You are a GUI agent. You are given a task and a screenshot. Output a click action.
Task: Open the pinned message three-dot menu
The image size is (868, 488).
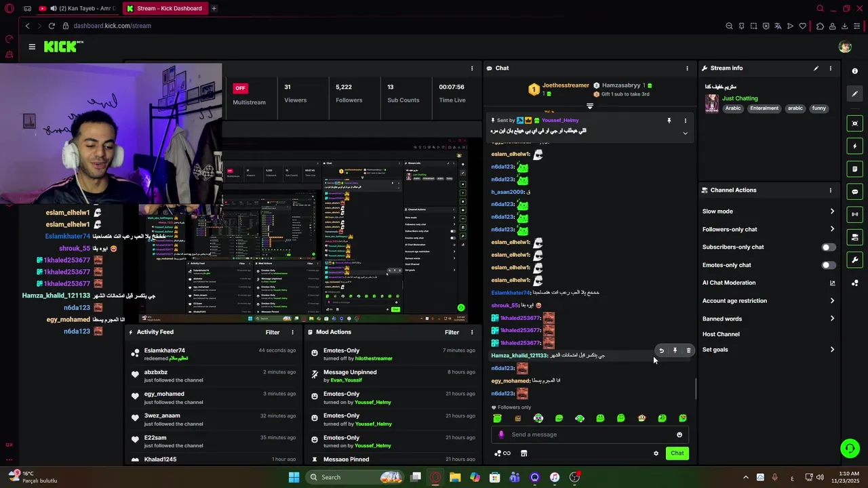point(685,121)
